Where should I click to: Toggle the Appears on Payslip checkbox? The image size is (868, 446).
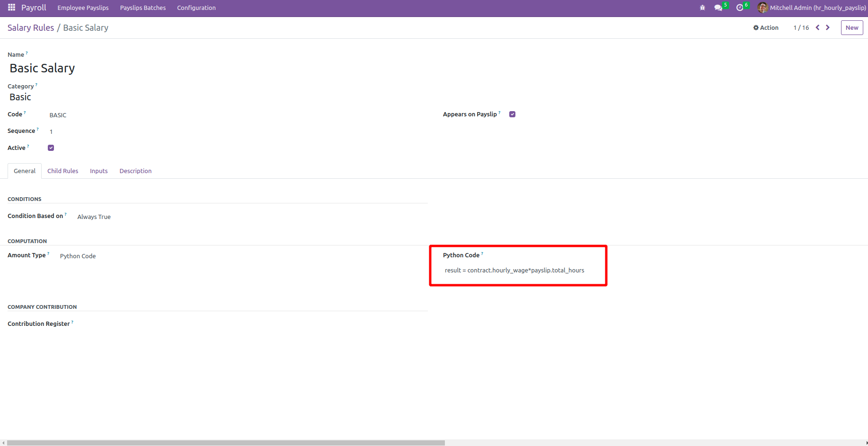(512, 114)
